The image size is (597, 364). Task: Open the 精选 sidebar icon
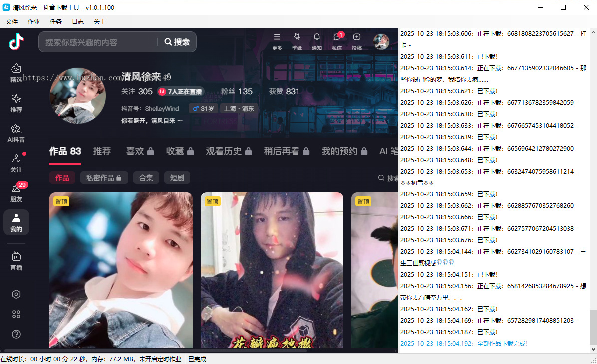(16, 72)
